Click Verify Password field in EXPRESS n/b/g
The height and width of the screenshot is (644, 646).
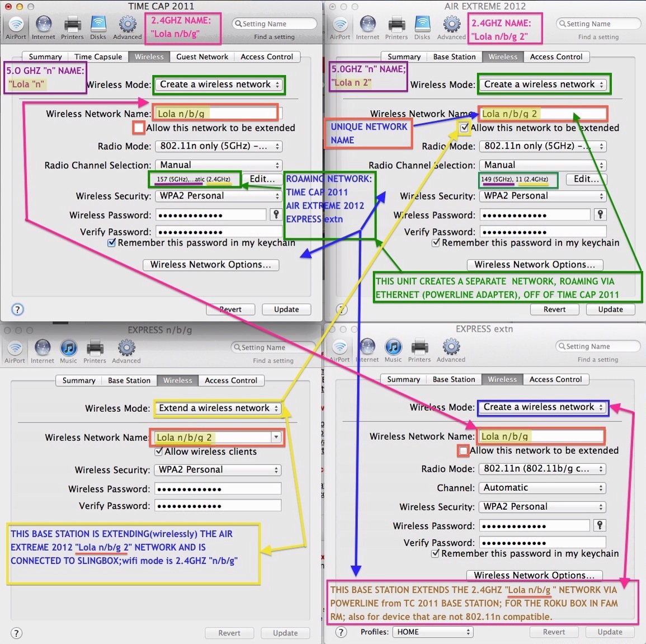(218, 506)
